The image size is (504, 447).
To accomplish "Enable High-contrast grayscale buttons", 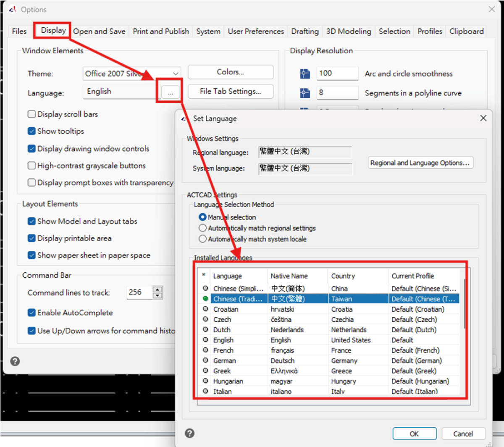I will pyautogui.click(x=31, y=166).
